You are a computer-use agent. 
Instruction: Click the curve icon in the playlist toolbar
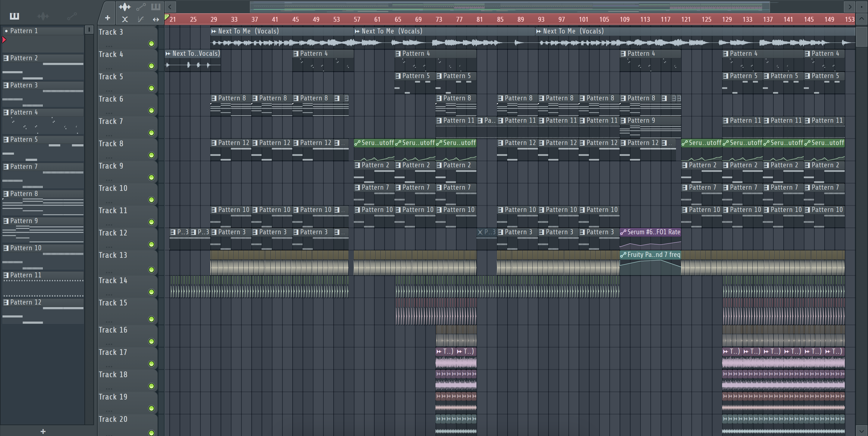click(x=140, y=20)
